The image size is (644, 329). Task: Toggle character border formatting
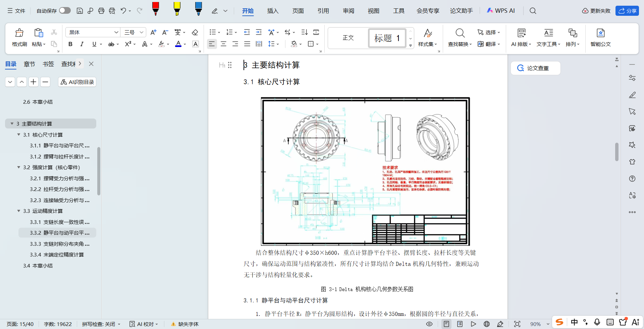click(x=196, y=44)
